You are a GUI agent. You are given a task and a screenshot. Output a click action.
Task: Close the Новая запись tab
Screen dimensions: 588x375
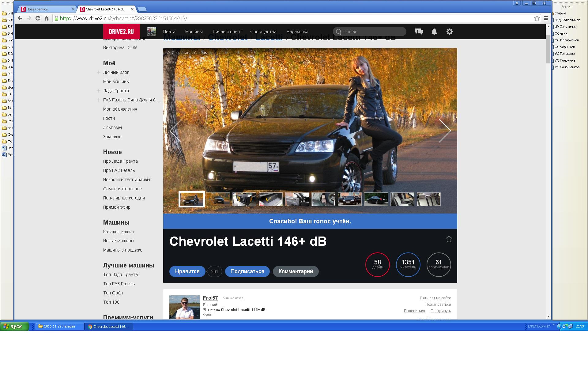[x=73, y=9]
